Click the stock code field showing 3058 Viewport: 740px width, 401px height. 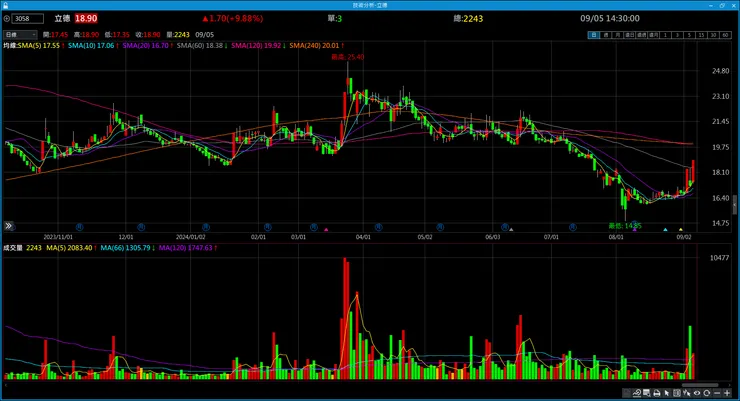coord(27,18)
